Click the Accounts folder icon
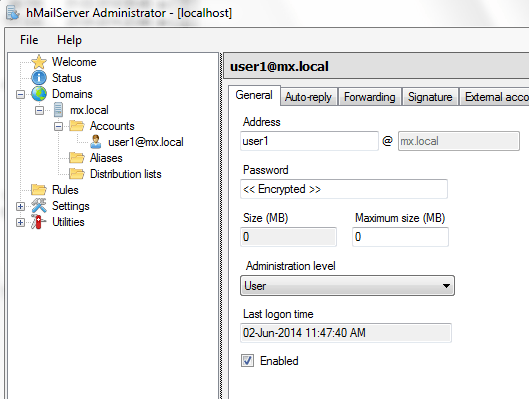The height and width of the screenshot is (399, 529). point(77,126)
